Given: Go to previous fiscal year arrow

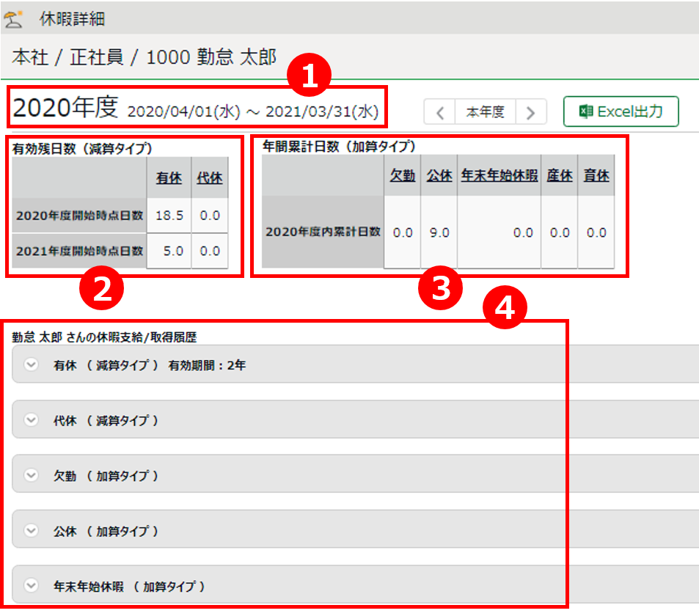Looking at the screenshot, I should [440, 112].
